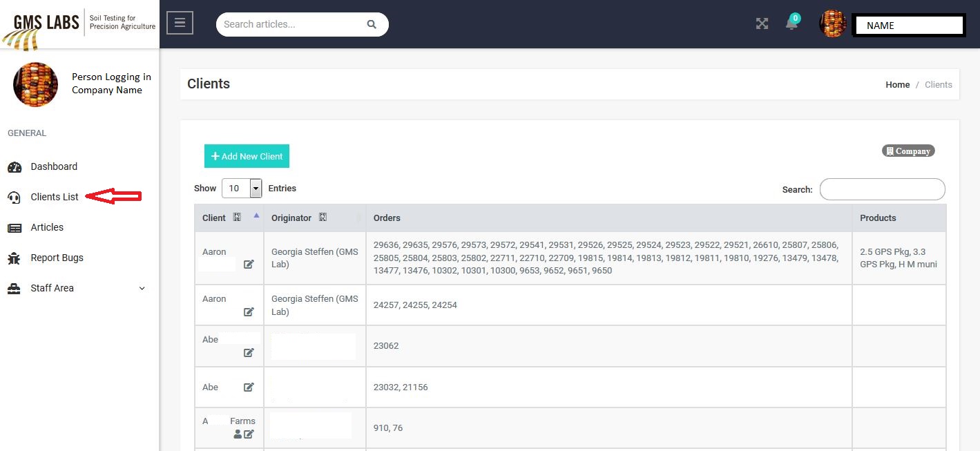Click building icon in Originator column header

(x=323, y=217)
